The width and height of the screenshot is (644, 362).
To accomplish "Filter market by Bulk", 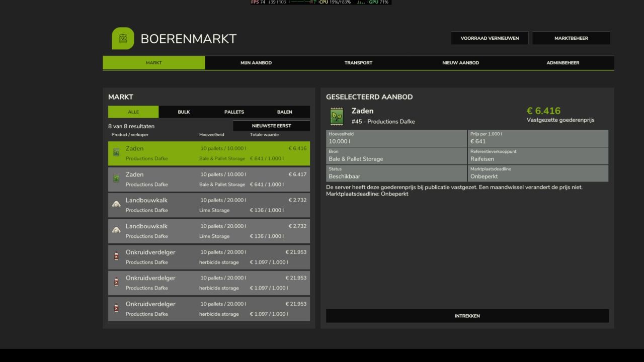I will (x=184, y=112).
